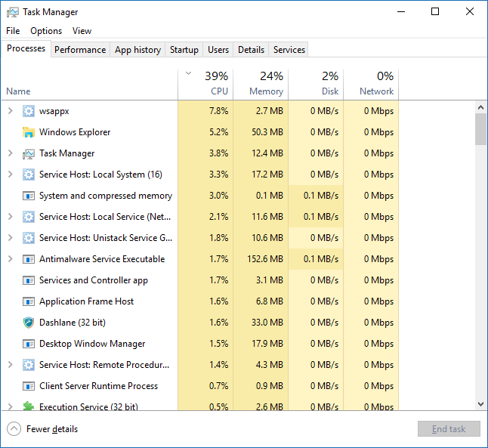The image size is (488, 448).
Task: Toggle sort direction arrow above CPU column
Action: 188,73
